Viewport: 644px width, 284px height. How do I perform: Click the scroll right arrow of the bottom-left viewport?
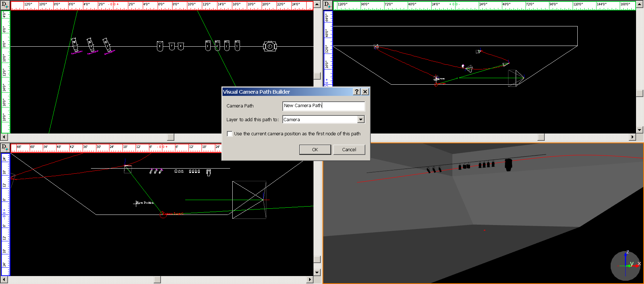pyautogui.click(x=310, y=280)
